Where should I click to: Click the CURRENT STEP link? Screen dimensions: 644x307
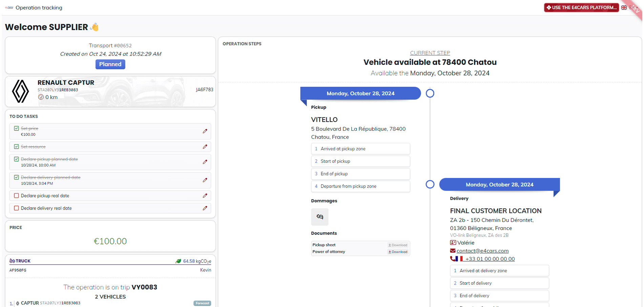tap(430, 53)
